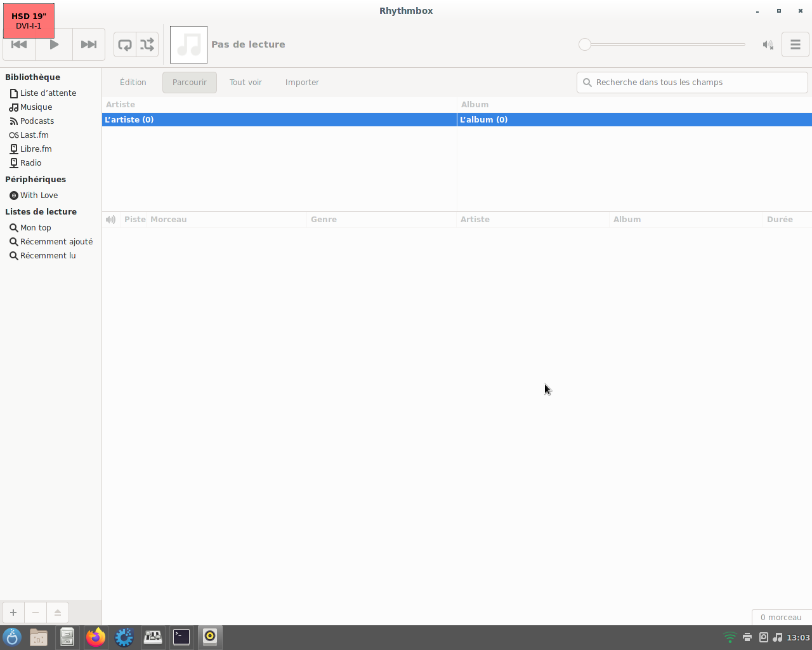
Task: Click the 13:03 clock
Action: click(798, 637)
